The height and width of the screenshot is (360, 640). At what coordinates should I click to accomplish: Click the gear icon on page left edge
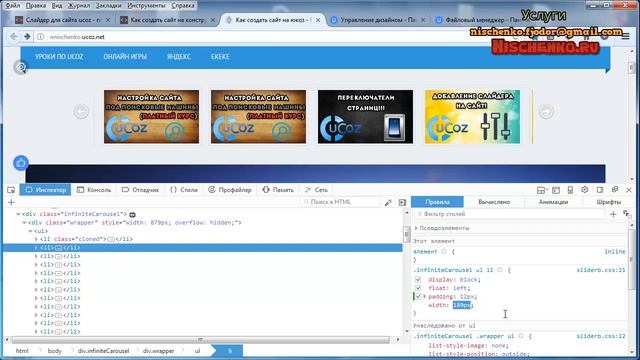[x=21, y=67]
